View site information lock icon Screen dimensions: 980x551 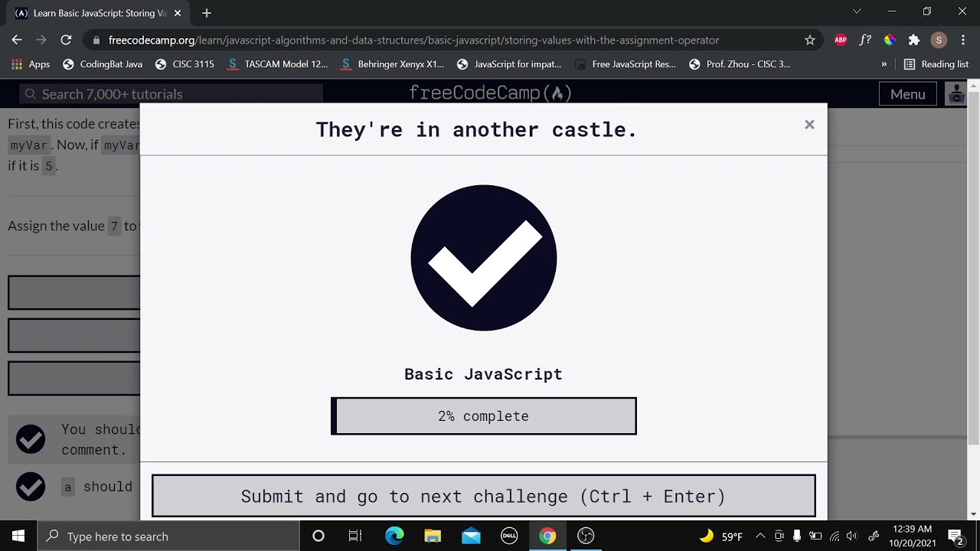click(x=96, y=40)
